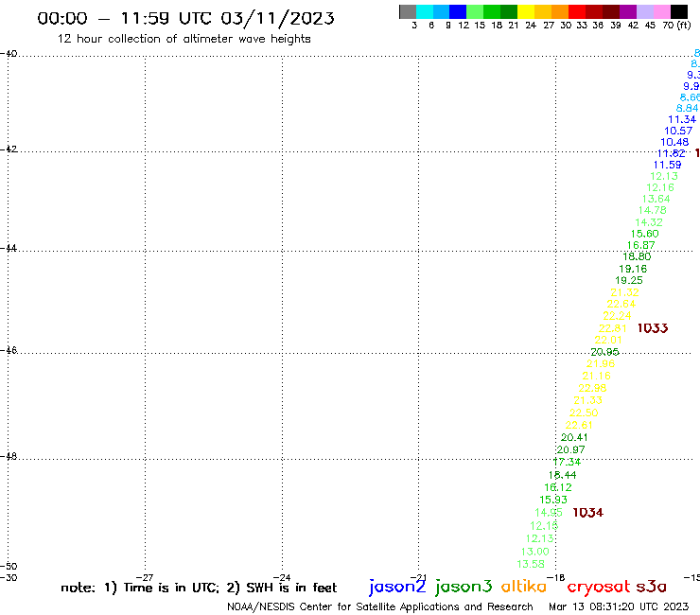
Task: Click the 22.24 wave height value
Action: click(x=617, y=316)
